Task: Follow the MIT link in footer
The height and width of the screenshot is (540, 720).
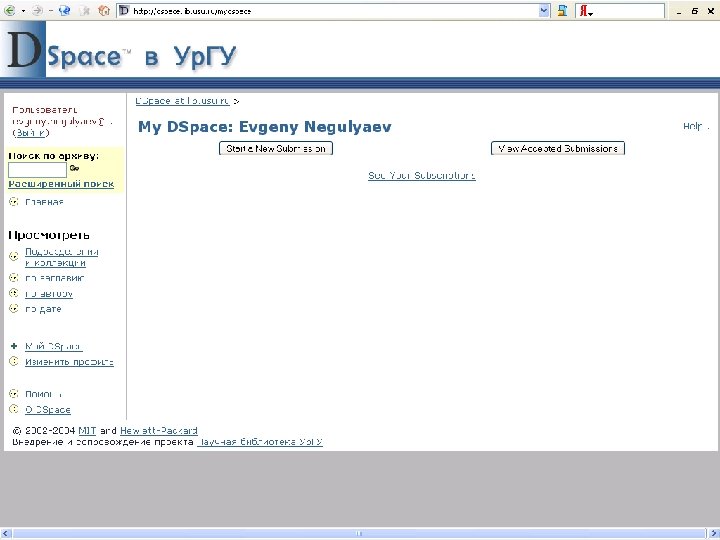Action: click(87, 431)
